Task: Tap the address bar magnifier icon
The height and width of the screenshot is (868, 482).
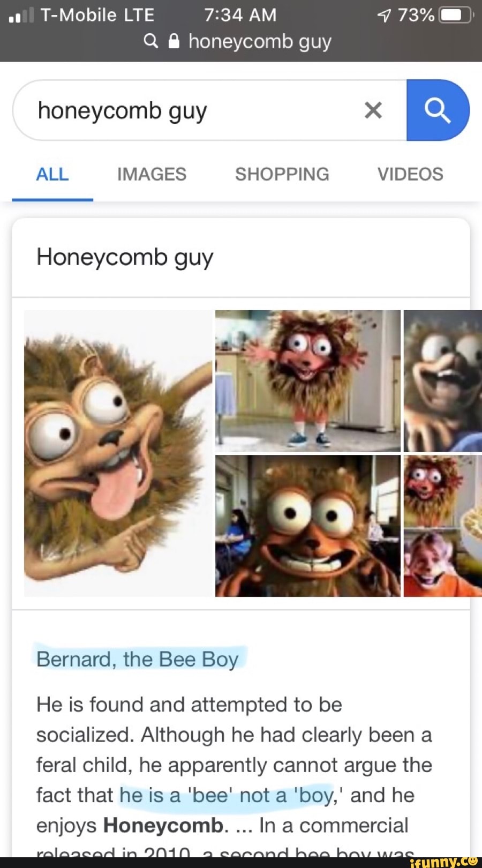Action: coord(152,41)
